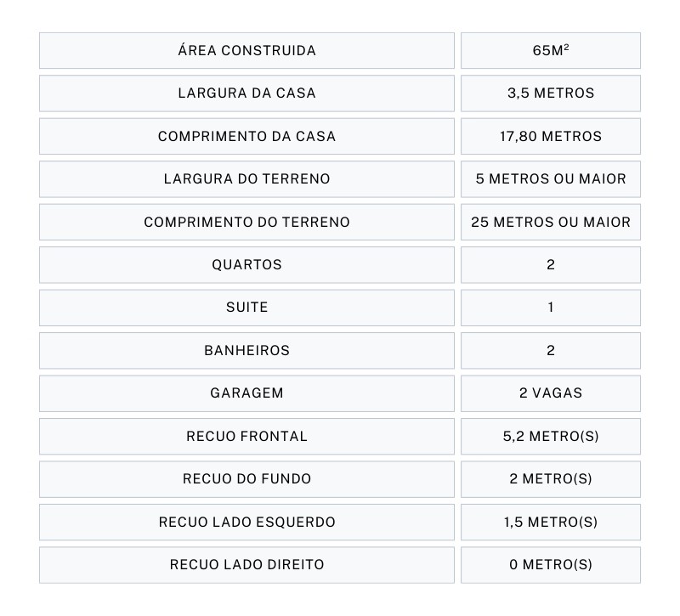The height and width of the screenshot is (616, 680).
Task: Click the RECUO FRONTAL label
Action: click(246, 437)
